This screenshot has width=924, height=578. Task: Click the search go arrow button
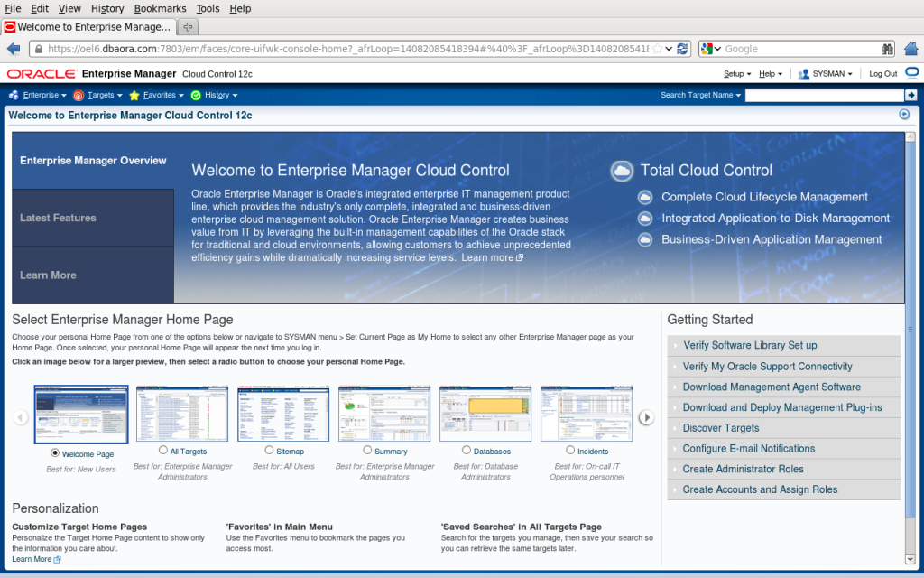tap(911, 95)
